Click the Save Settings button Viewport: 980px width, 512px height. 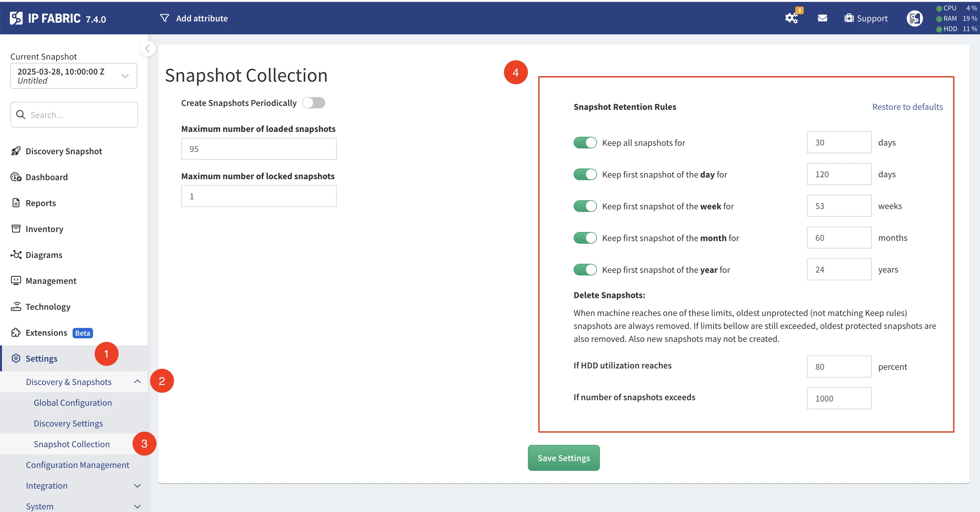pyautogui.click(x=564, y=458)
